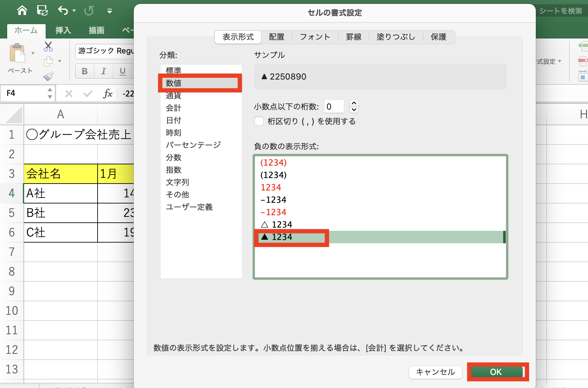
Task: Enable the thousands separator checkbox
Action: click(x=259, y=121)
